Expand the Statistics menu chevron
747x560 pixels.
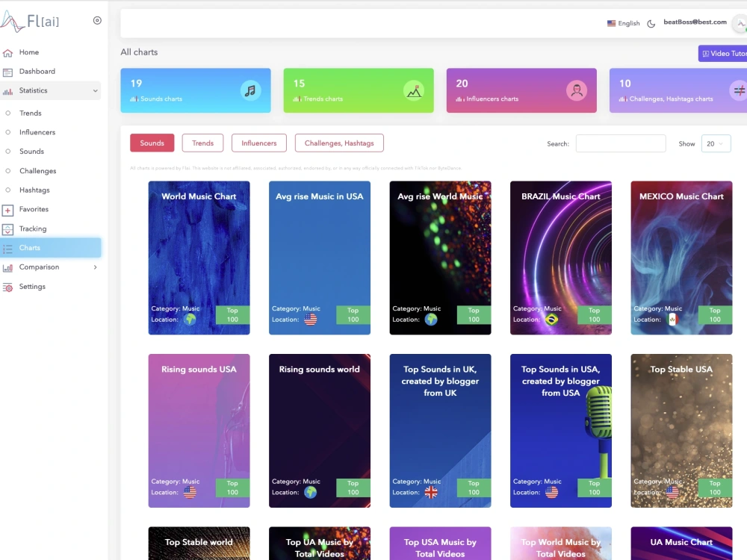pos(96,90)
